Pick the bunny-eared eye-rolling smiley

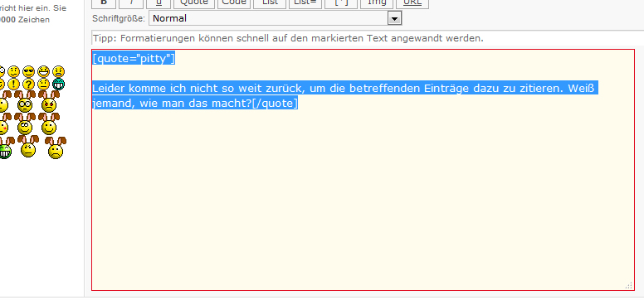[x=25, y=124]
